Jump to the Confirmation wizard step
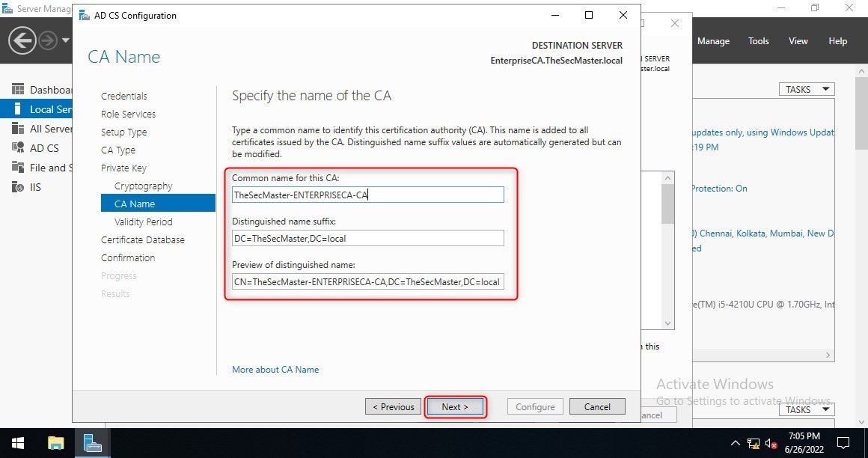The image size is (868, 458). pos(128,257)
